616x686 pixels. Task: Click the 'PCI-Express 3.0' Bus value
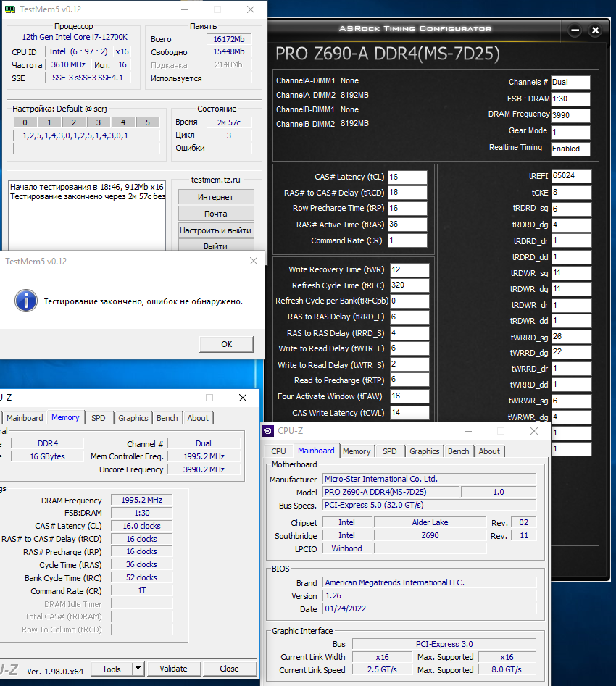[444, 644]
